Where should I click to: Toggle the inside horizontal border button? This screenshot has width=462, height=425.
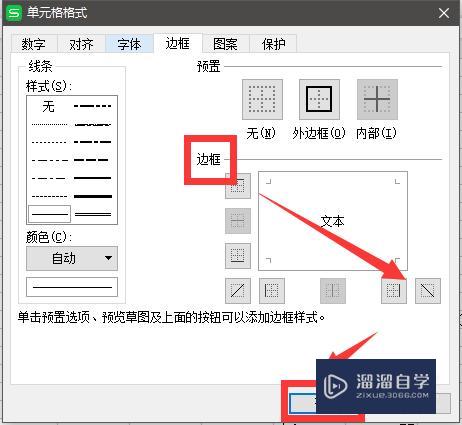point(238,221)
